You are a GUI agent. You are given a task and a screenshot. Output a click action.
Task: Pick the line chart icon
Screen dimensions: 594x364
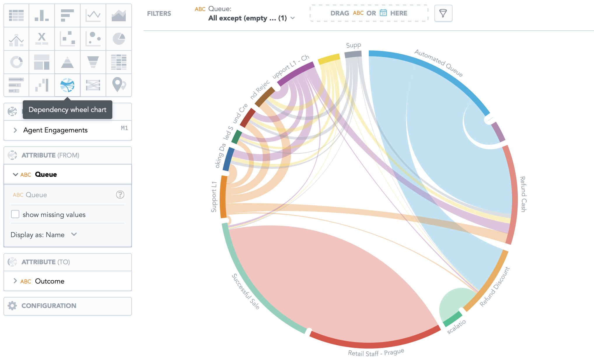pos(93,15)
